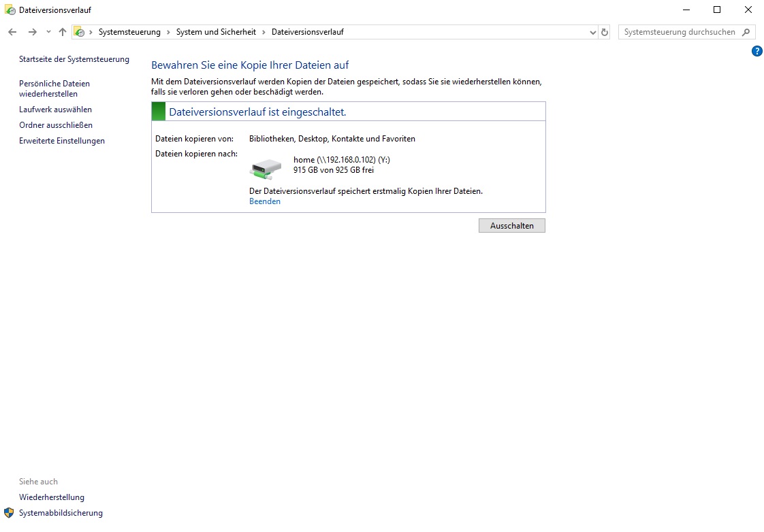Click 'Dateiversionsverlauf ist eingeschaltet.' heading

click(x=257, y=112)
